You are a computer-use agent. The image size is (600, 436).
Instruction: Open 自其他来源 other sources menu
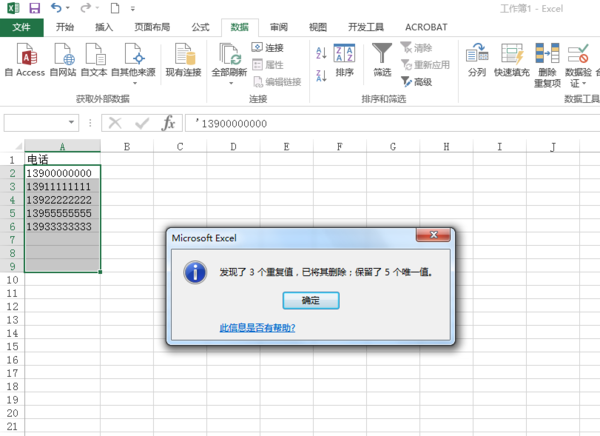click(x=134, y=64)
